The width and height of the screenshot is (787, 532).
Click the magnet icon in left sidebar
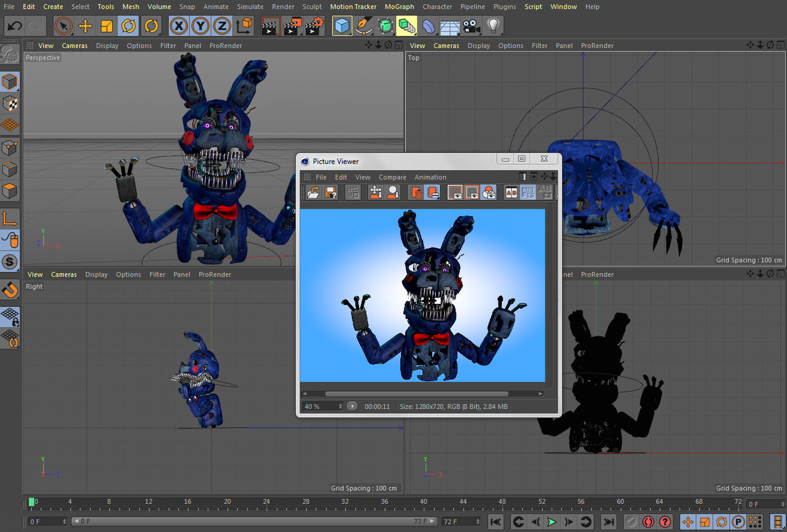coord(10,290)
